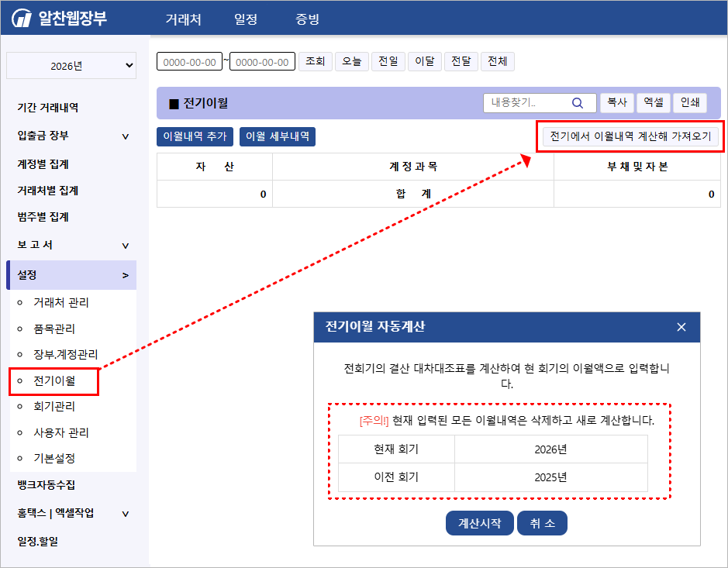Click the end date input field
Image resolution: width=728 pixels, height=568 pixels.
tap(262, 62)
